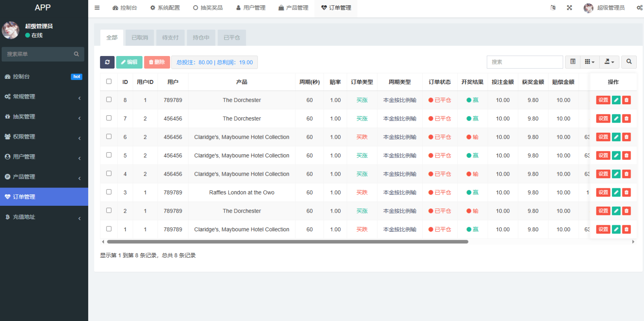This screenshot has height=321, width=644.
Task: Focus the table 搜索 input field
Action: [525, 62]
